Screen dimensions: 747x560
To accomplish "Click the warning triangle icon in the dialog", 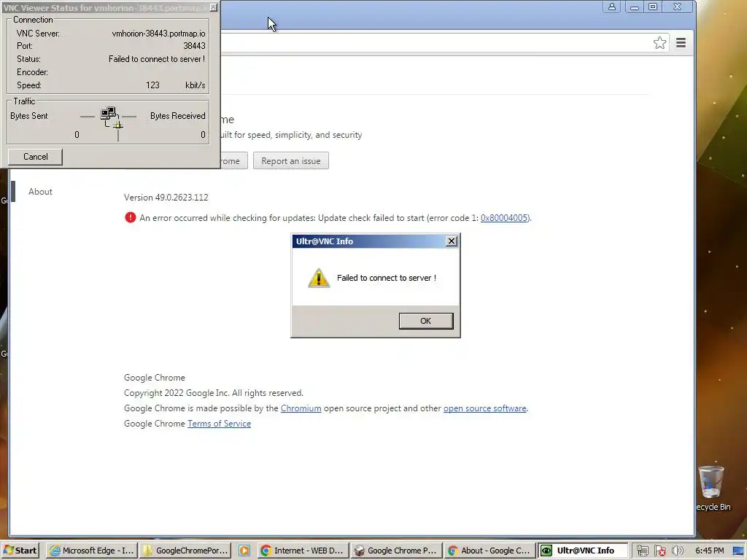I will 319,278.
